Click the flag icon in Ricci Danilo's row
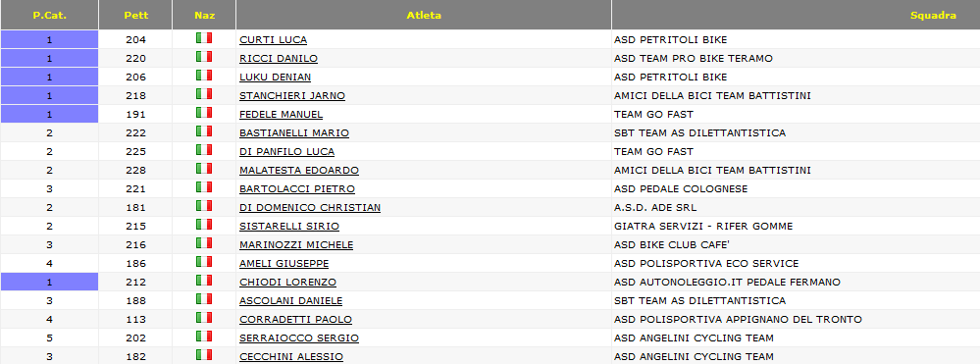Viewport: 980px width, 364px height. 204,57
